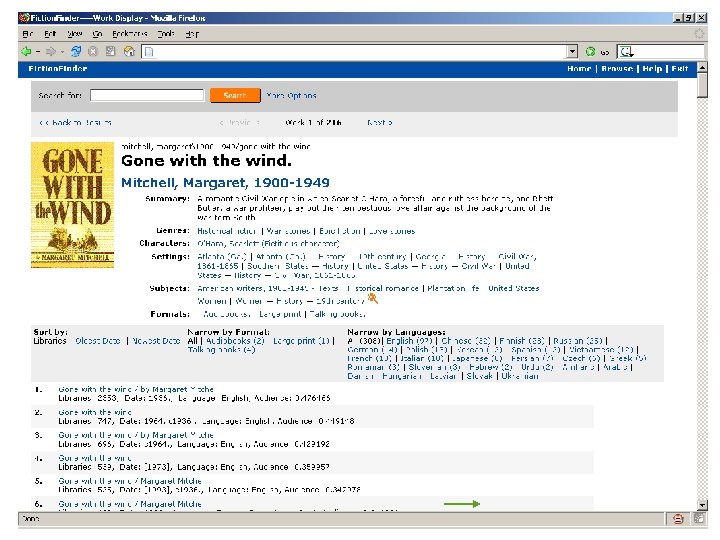Image resolution: width=720 pixels, height=540 pixels.
Task: Narrow by language English (97)
Action: 409,341
